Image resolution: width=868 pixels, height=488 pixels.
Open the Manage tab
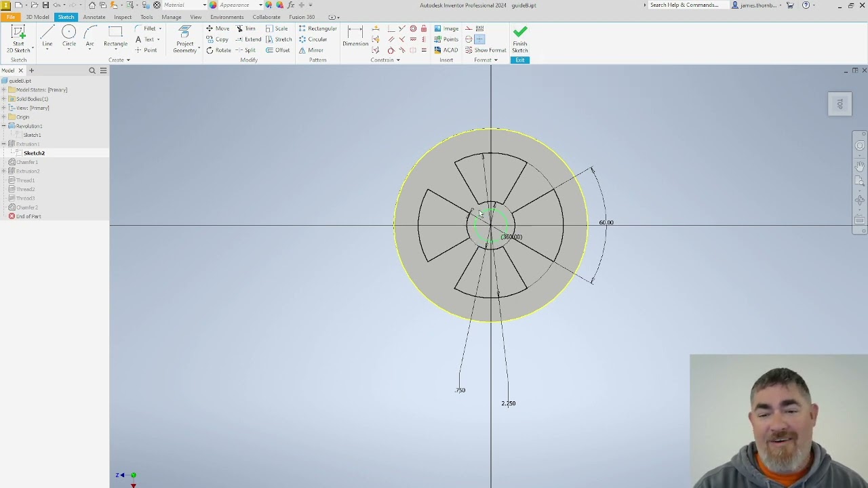tap(171, 17)
